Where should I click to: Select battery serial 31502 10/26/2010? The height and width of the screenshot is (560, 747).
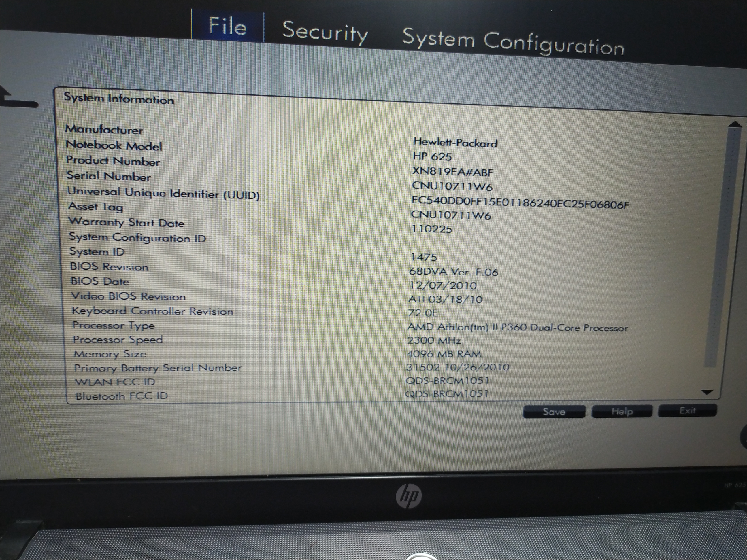pyautogui.click(x=458, y=367)
